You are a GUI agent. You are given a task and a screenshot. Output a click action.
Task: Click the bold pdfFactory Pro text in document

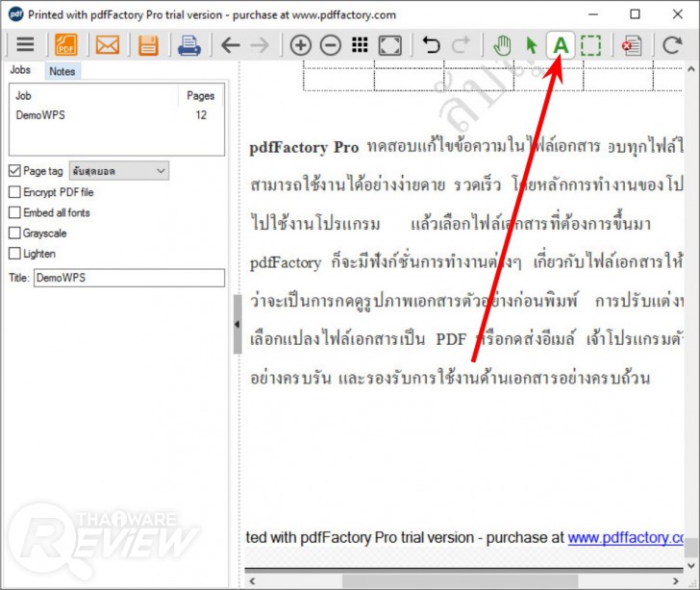tap(304, 147)
